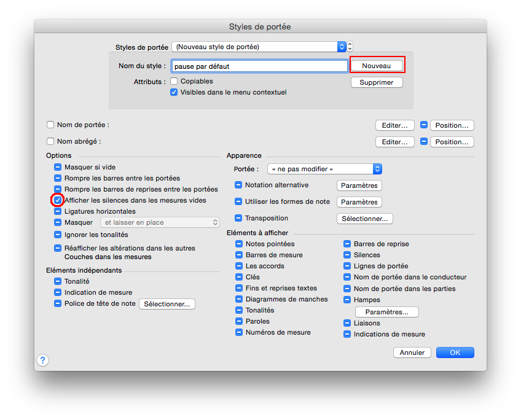
Task: Click the stepper arrows beside Styles de portée
Action: (x=350, y=47)
